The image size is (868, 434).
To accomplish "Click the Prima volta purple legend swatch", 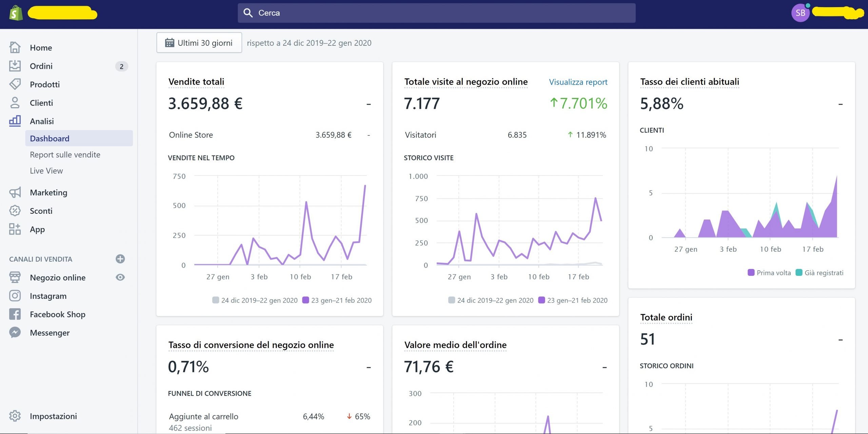I will click(751, 272).
